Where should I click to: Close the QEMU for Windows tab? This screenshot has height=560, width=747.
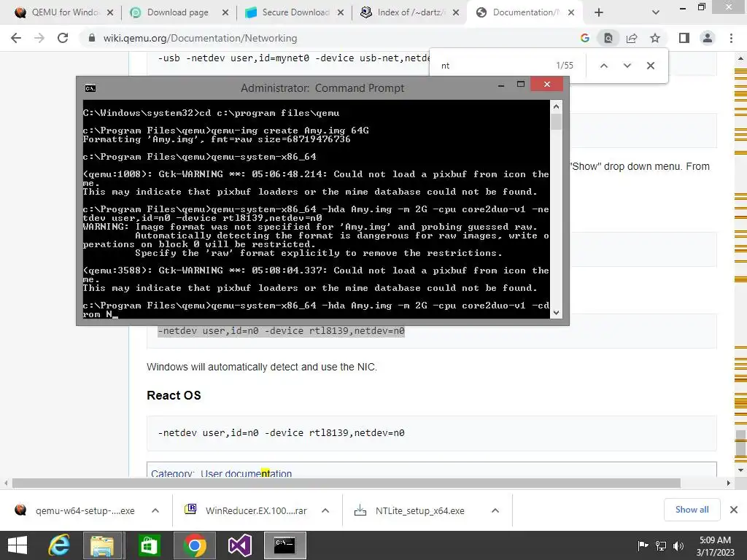point(110,12)
